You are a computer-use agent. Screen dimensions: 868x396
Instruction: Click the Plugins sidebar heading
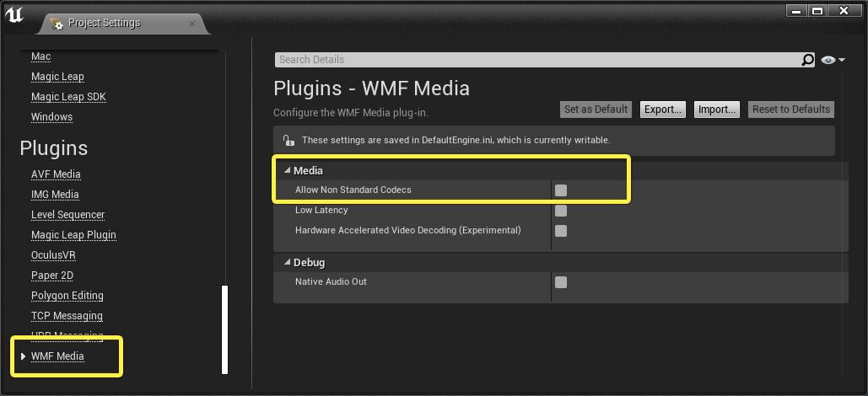pyautogui.click(x=54, y=148)
